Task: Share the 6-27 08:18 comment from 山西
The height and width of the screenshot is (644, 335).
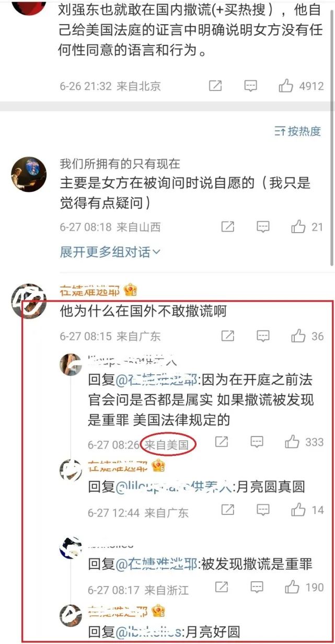Action: coord(228,226)
